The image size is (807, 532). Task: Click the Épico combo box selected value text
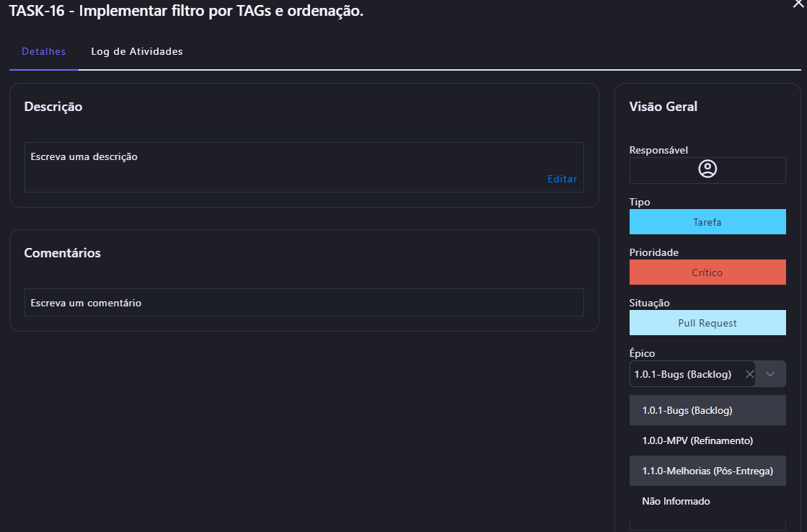point(682,374)
